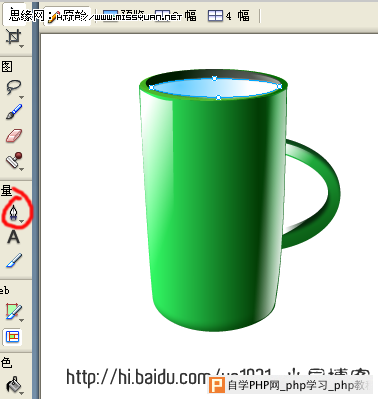Select the Lasso tool

coord(13,87)
